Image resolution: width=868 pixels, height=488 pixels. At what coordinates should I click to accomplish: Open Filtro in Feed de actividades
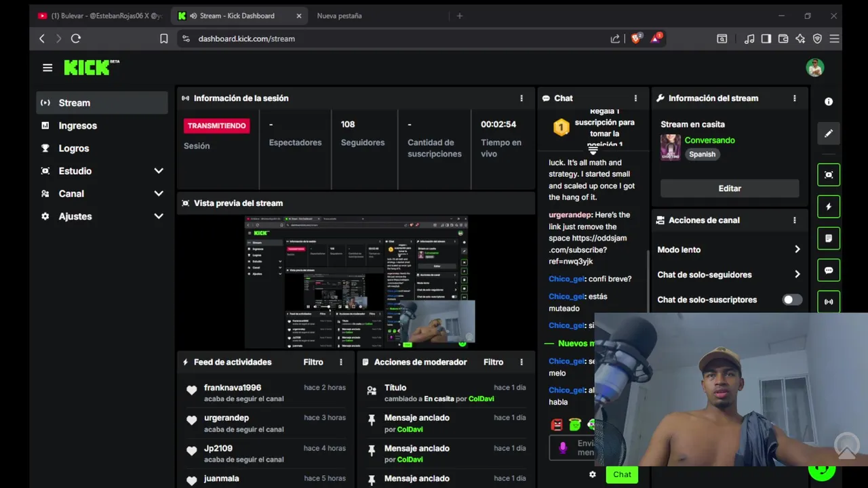pos(313,362)
